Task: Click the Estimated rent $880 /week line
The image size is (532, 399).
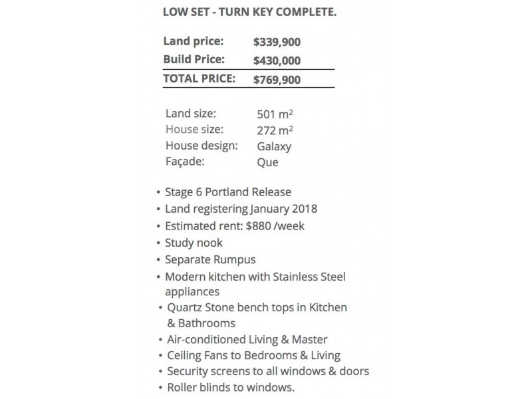Action: 235,226
